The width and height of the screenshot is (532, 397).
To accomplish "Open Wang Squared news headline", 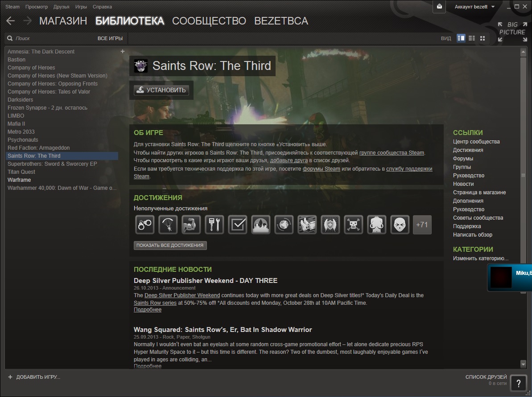I will point(223,330).
